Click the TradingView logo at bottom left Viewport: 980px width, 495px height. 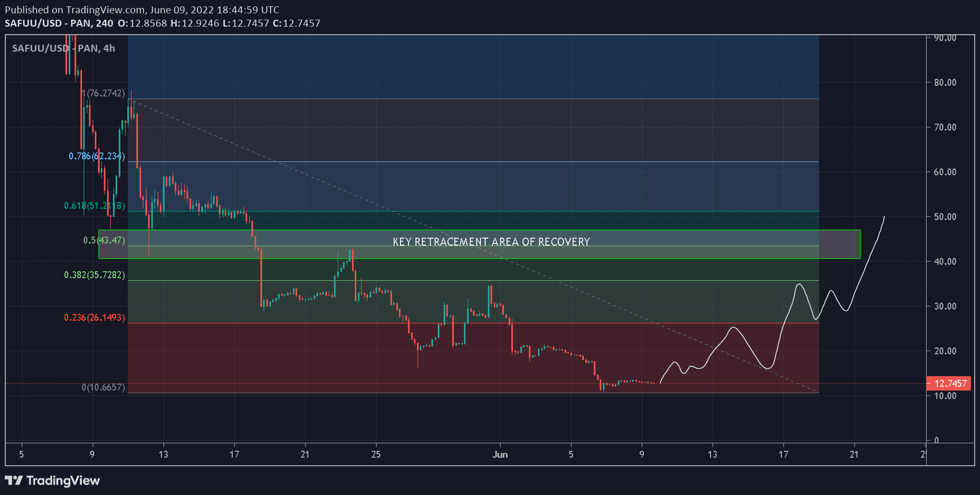tap(52, 481)
